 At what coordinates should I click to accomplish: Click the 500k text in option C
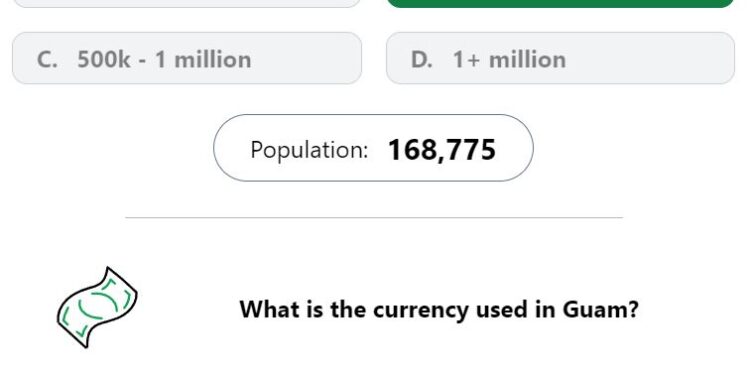pyautogui.click(x=104, y=60)
